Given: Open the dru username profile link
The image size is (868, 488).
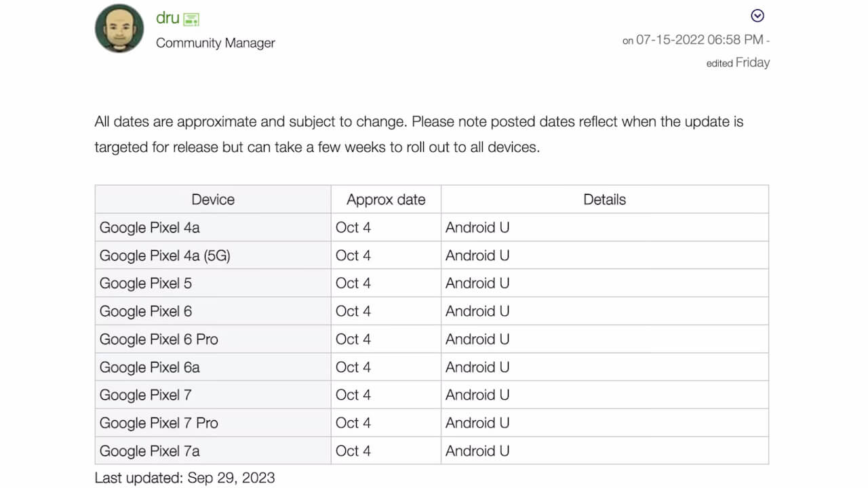Looking at the screenshot, I should point(167,18).
